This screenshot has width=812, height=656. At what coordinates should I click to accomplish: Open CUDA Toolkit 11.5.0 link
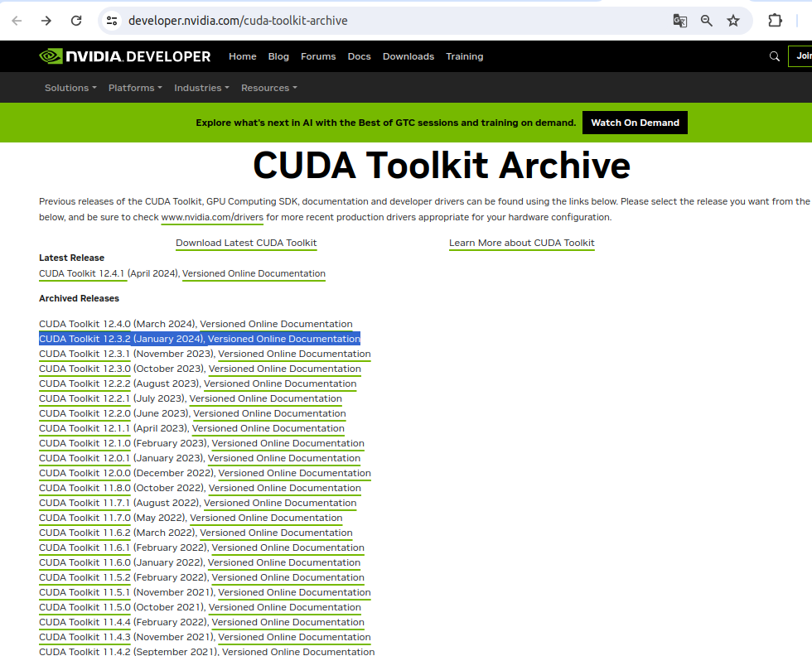point(85,607)
